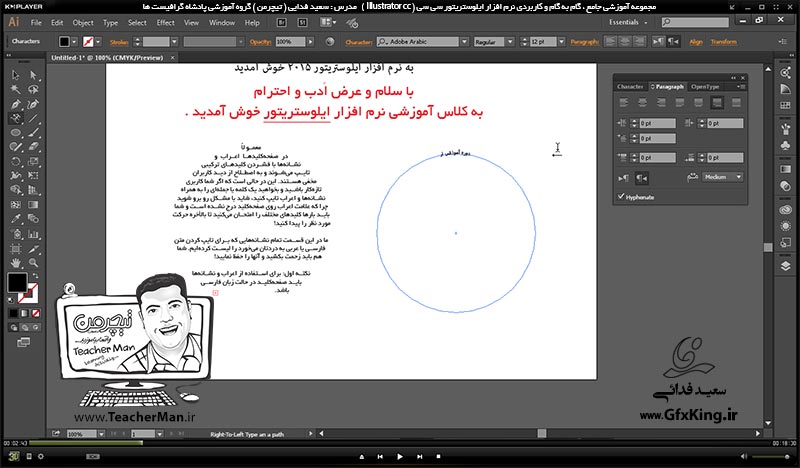This screenshot has width=800, height=468.
Task: Click the Stroke link in control bar
Action: [x=119, y=42]
